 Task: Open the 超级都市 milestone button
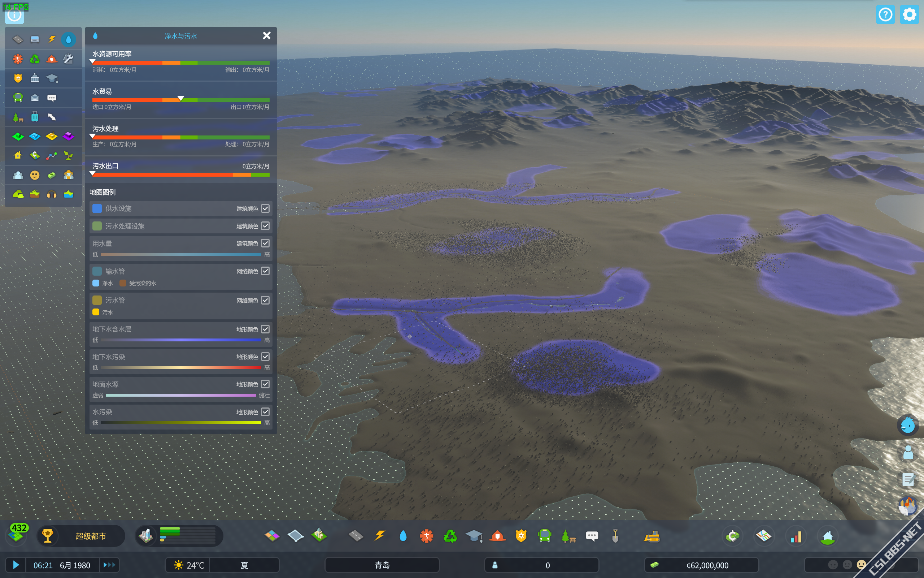(80, 536)
